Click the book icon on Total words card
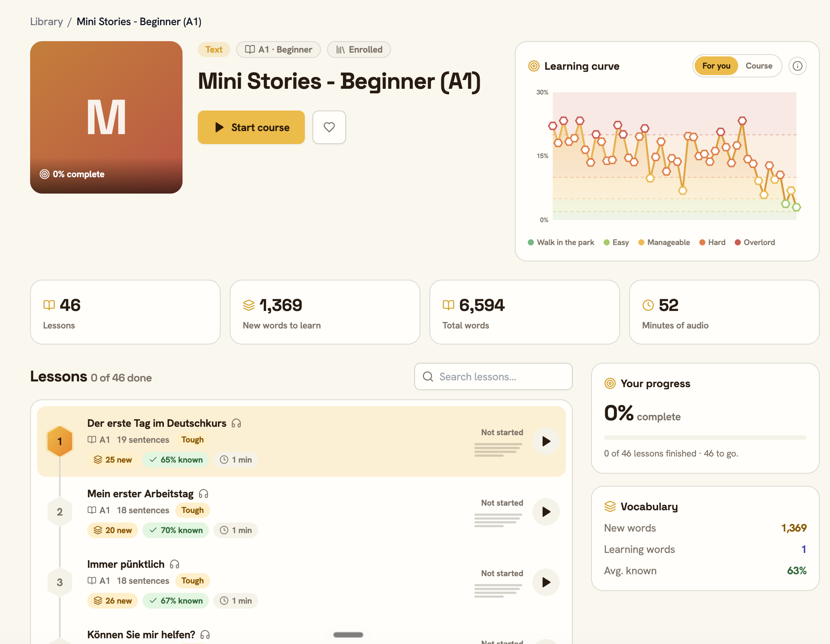Image resolution: width=830 pixels, height=644 pixels. point(449,305)
